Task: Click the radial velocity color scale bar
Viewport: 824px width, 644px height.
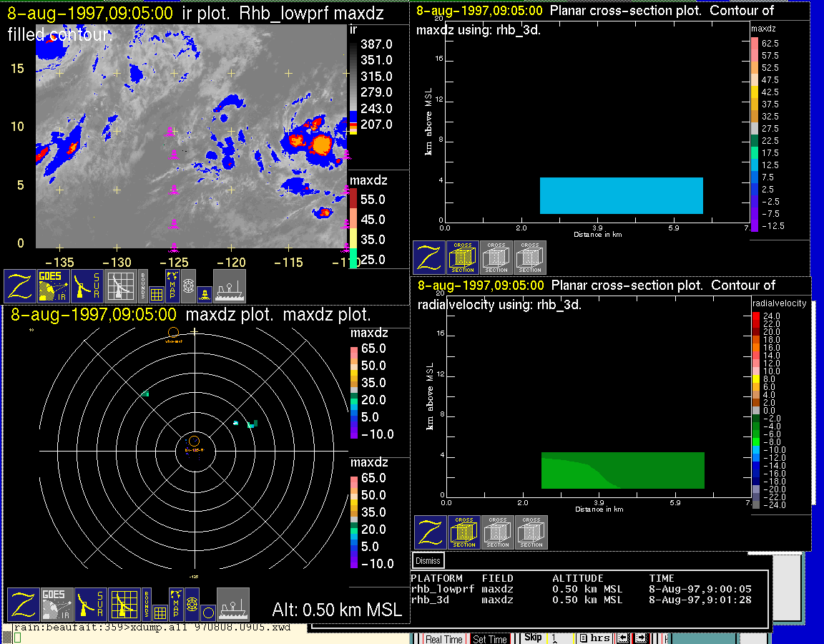Action: coord(756,410)
